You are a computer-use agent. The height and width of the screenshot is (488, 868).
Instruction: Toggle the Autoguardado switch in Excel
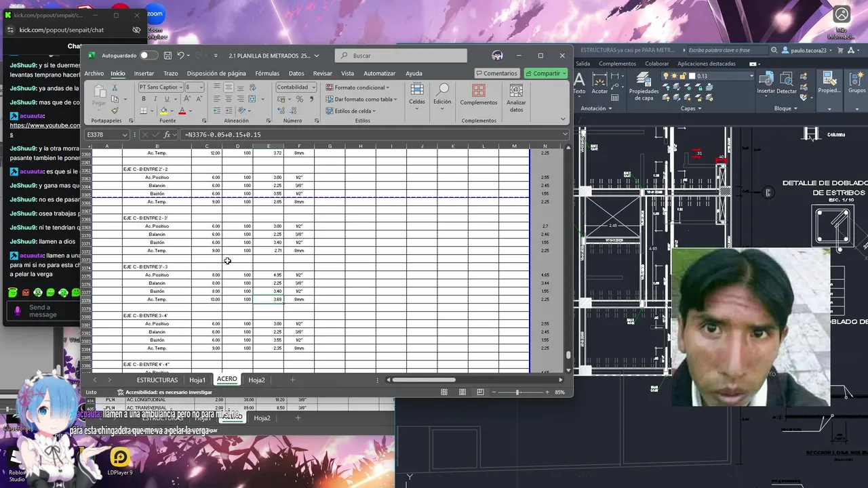click(x=149, y=56)
